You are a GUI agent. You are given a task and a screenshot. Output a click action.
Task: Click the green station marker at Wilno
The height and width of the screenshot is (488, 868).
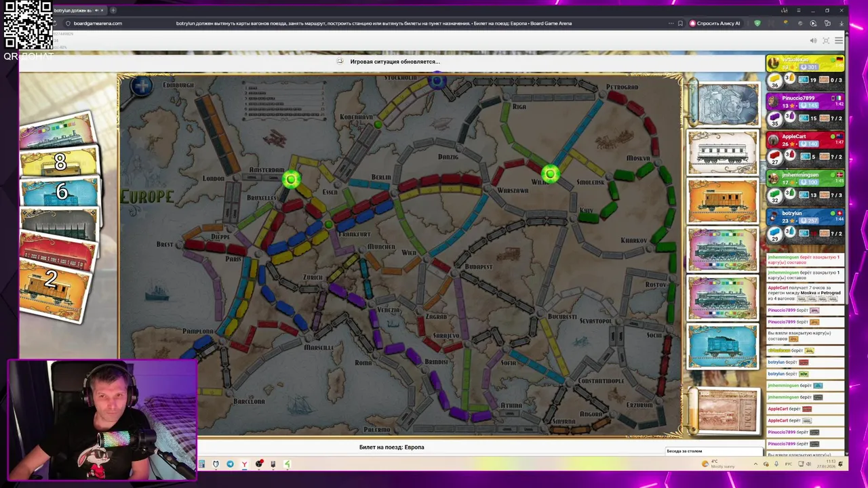[x=550, y=174]
